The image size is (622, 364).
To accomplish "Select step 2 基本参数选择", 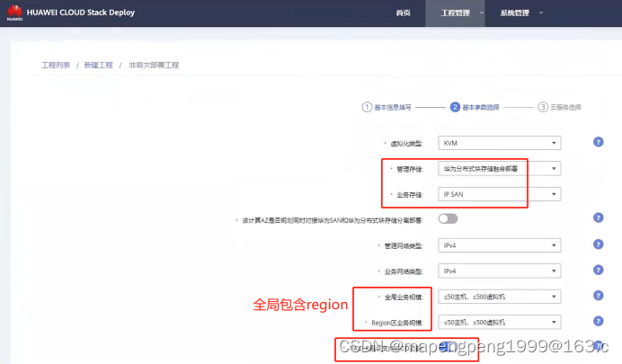I will 475,107.
